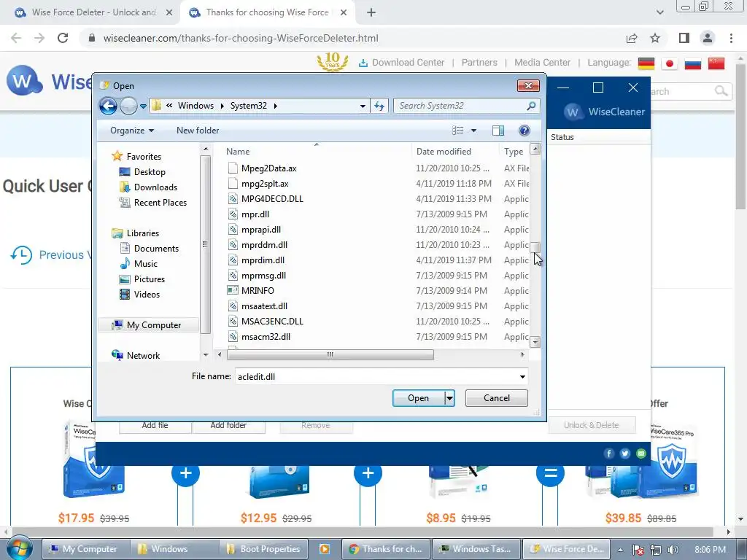Click the change view icon

click(x=458, y=131)
